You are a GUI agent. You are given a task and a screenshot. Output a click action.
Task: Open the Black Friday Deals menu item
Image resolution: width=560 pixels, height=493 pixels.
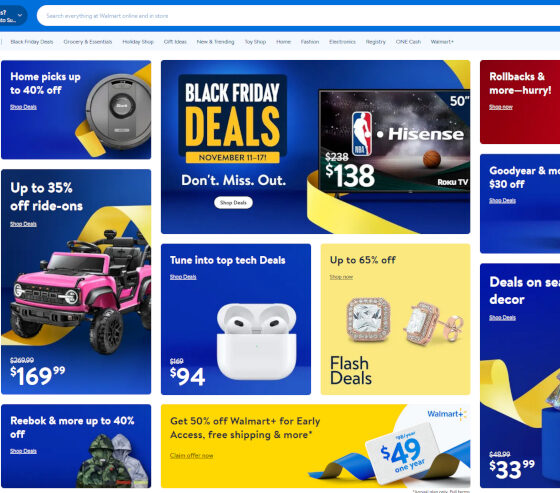coord(32,42)
